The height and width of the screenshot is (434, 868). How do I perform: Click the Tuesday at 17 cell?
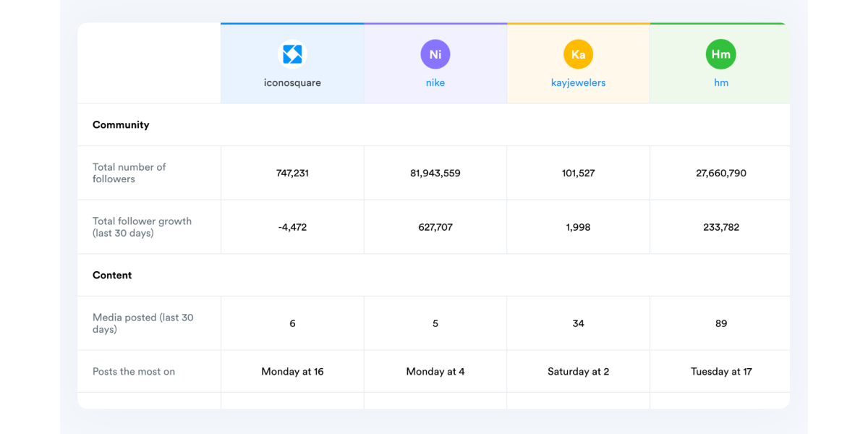click(x=721, y=372)
